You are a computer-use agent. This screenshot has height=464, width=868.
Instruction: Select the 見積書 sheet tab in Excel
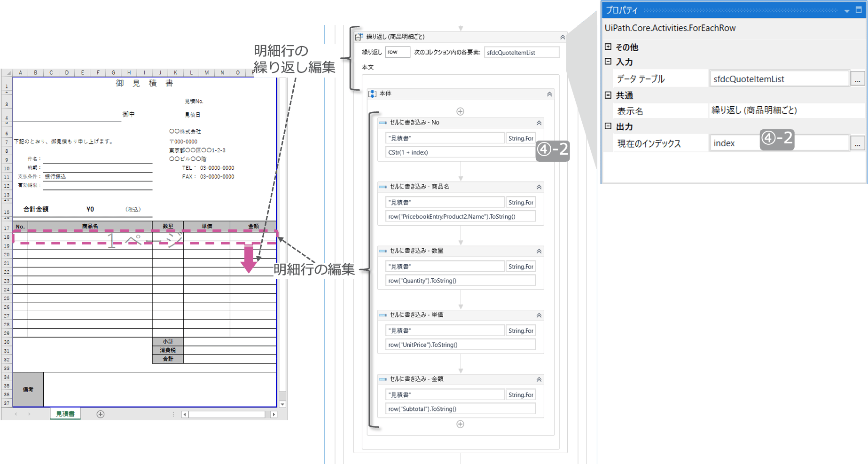click(x=65, y=414)
